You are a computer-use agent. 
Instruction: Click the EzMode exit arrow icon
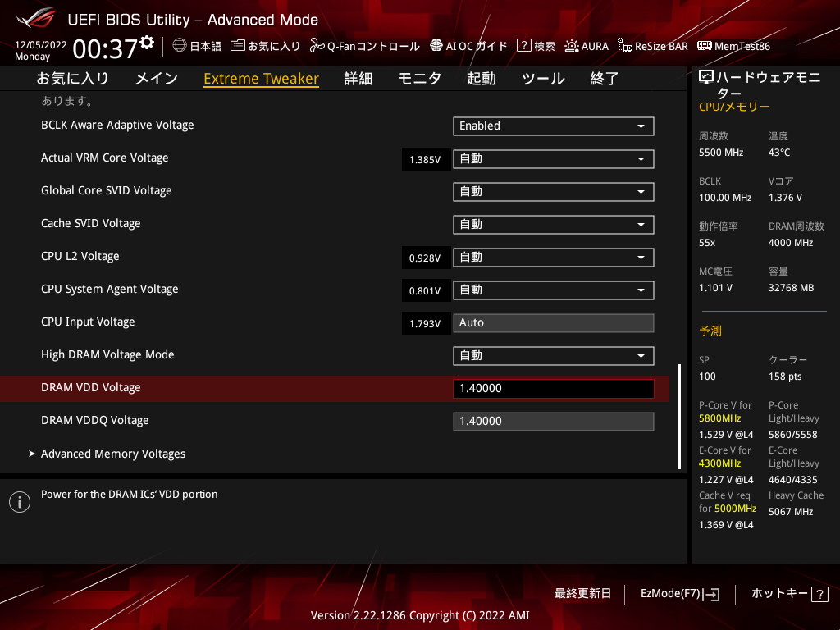[712, 594]
